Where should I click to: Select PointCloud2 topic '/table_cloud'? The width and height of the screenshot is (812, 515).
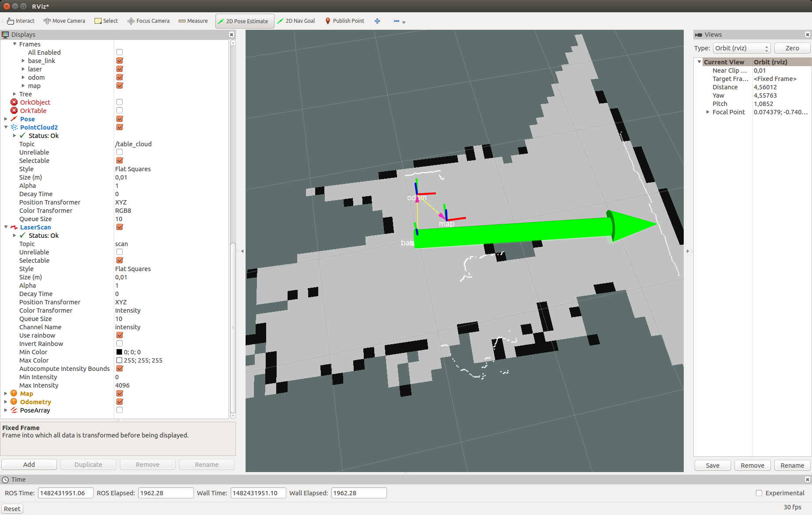133,144
